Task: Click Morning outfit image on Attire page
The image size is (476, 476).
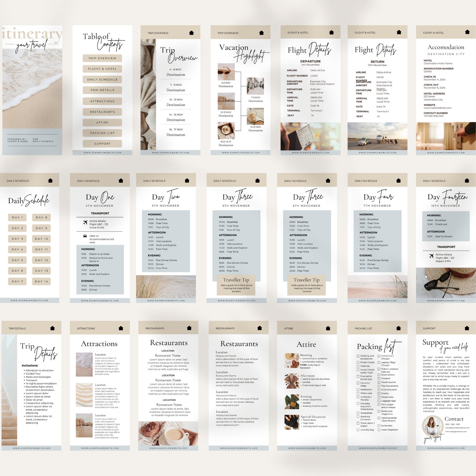Action: (x=292, y=361)
